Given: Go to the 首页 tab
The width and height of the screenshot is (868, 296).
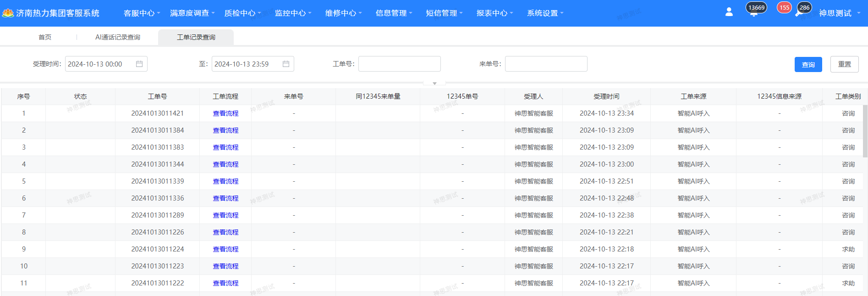Looking at the screenshot, I should pos(45,37).
